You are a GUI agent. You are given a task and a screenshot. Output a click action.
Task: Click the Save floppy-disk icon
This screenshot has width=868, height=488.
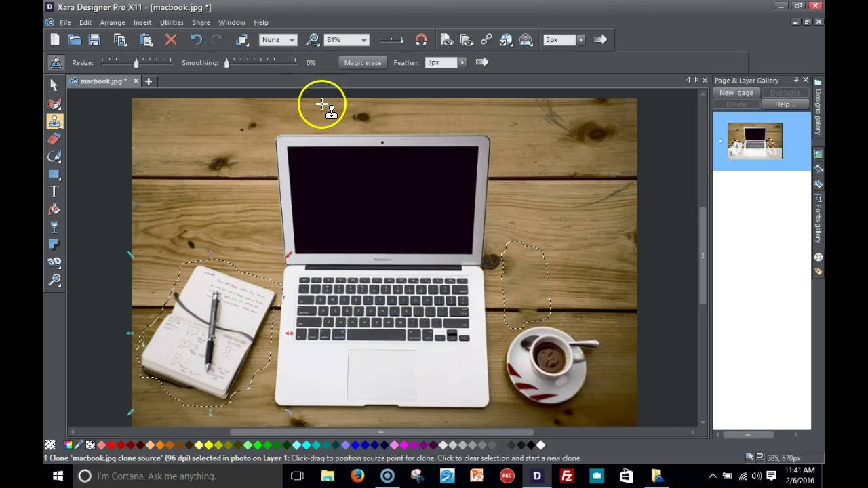click(94, 40)
